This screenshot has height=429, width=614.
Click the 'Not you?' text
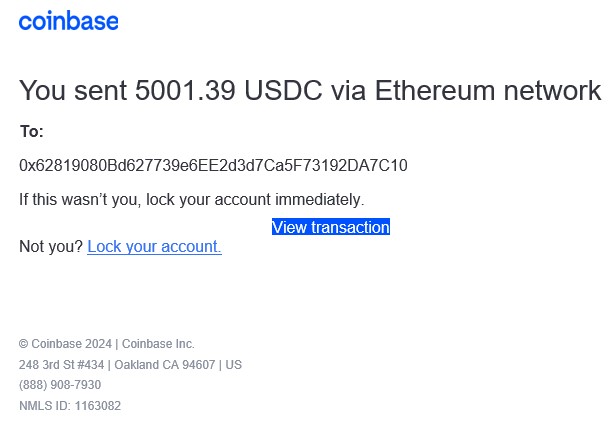point(50,246)
